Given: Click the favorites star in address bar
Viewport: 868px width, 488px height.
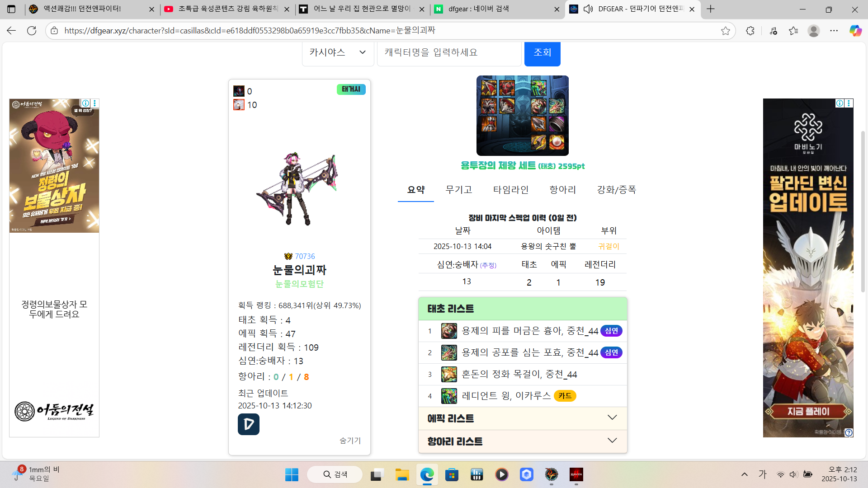Looking at the screenshot, I should coord(726,31).
